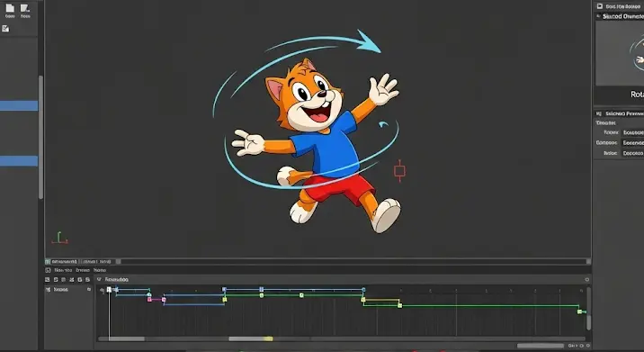Click the circle icon at the timeline header's right end
The height and width of the screenshot is (352, 644).
[x=587, y=280]
